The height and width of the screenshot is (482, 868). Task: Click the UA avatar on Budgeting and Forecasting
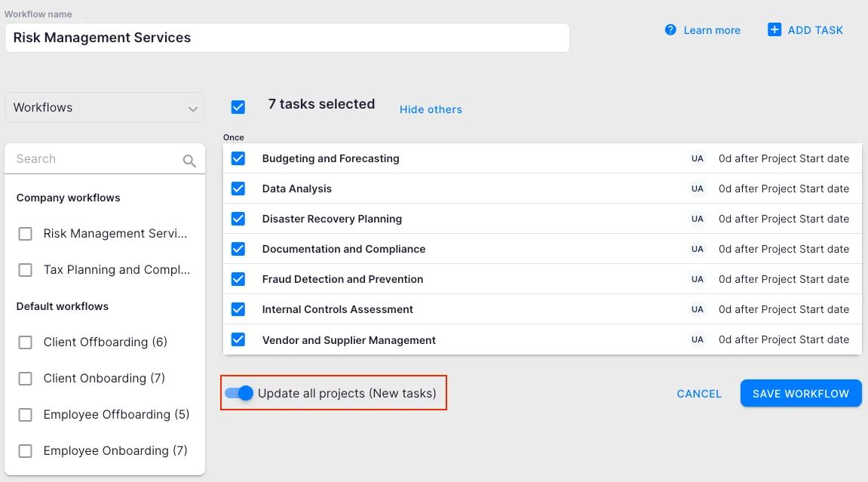(698, 158)
